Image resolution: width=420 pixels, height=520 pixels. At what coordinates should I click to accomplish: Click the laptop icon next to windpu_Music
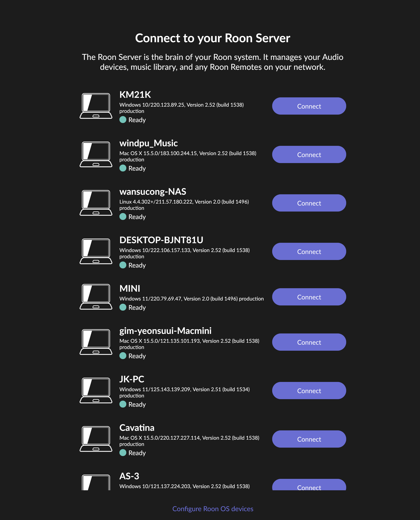click(96, 154)
